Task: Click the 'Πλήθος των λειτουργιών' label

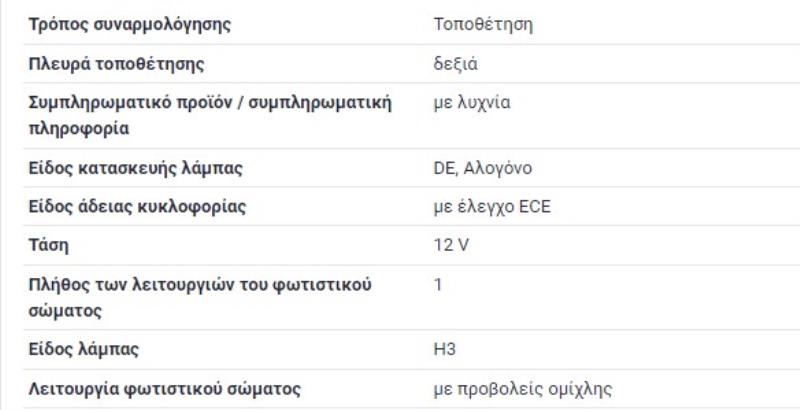Action: coord(130,285)
